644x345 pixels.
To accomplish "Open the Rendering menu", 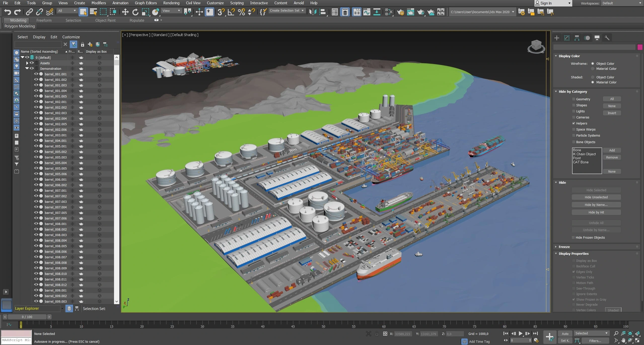I will pyautogui.click(x=171, y=3).
